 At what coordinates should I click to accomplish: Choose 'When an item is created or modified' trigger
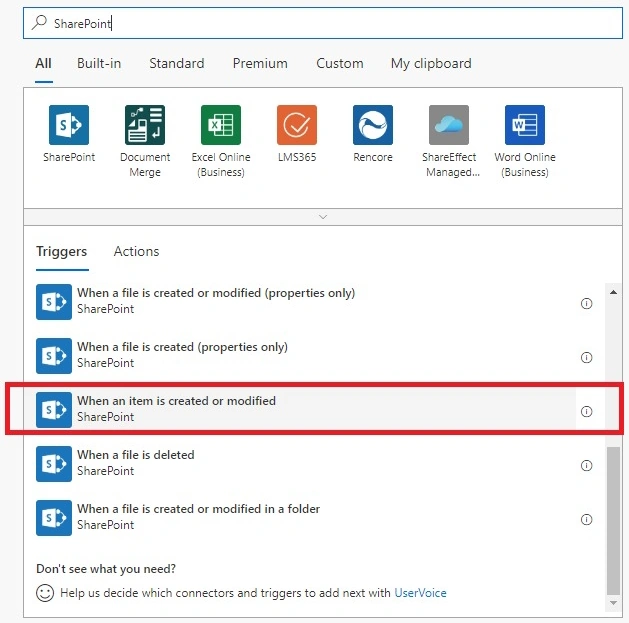pos(306,409)
